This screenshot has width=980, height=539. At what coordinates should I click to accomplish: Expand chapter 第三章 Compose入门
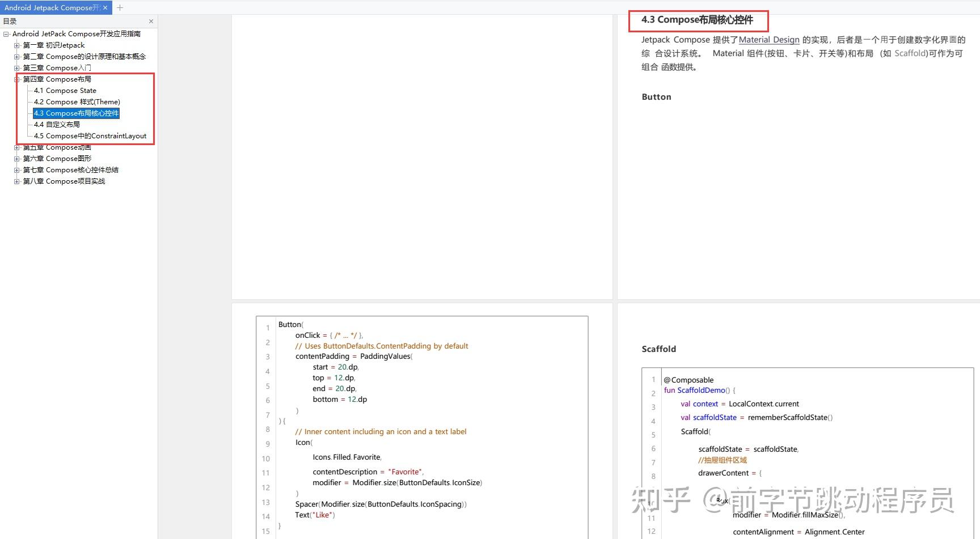pyautogui.click(x=17, y=67)
